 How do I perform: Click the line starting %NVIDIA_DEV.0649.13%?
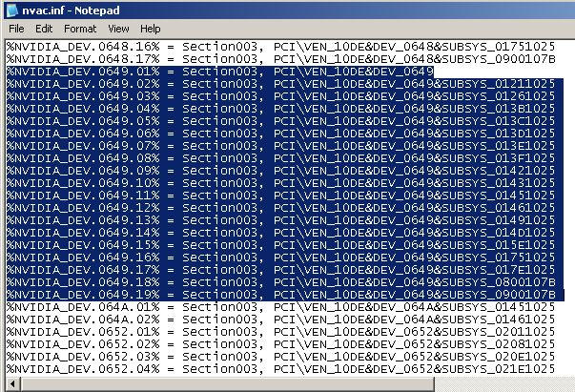(x=281, y=220)
